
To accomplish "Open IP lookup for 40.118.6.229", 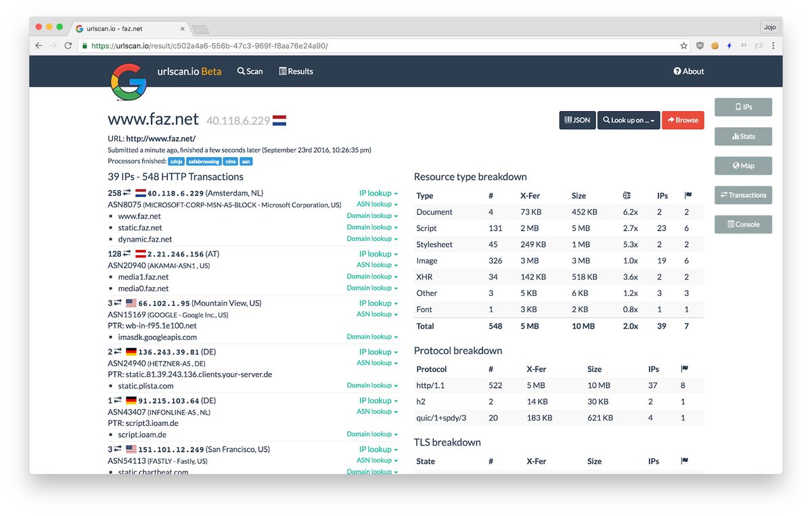I will click(374, 194).
